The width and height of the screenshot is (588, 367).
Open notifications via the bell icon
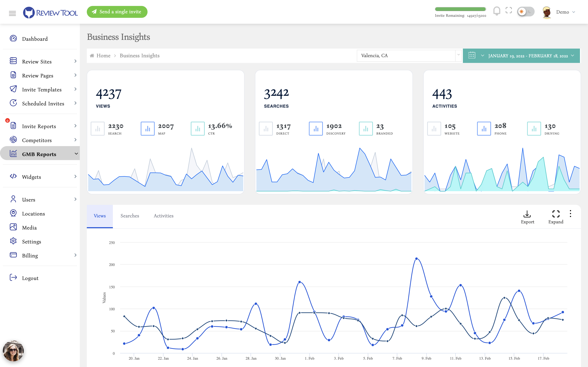click(x=496, y=11)
